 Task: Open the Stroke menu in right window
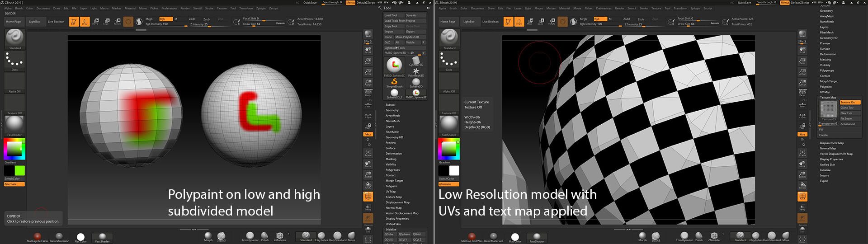click(x=643, y=8)
